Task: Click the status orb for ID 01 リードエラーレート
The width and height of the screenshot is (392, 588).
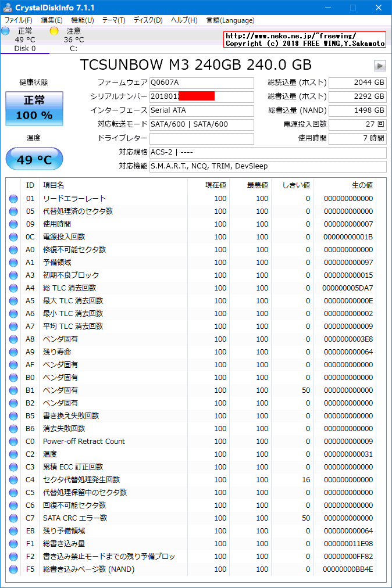Action: (x=13, y=199)
